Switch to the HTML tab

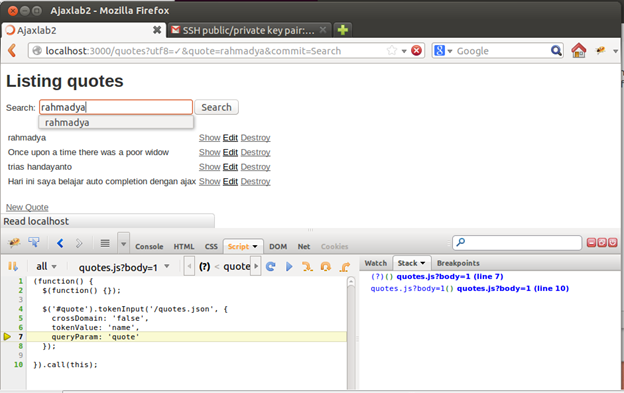(184, 247)
